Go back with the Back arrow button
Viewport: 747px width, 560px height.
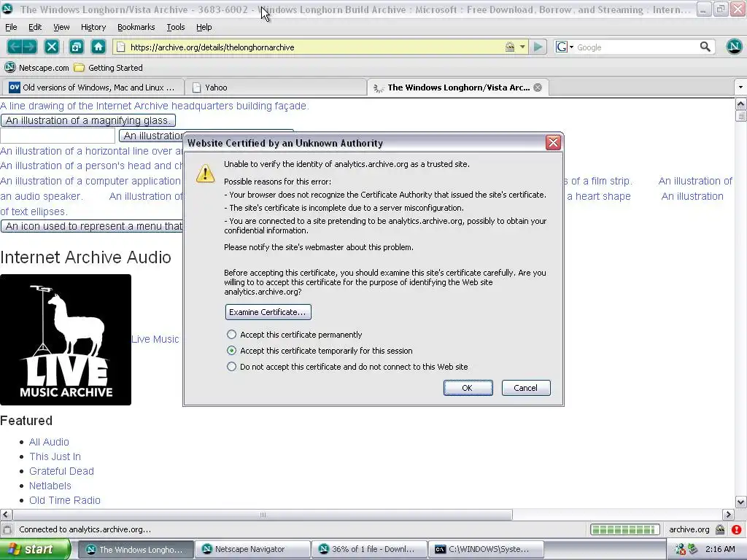(15, 47)
